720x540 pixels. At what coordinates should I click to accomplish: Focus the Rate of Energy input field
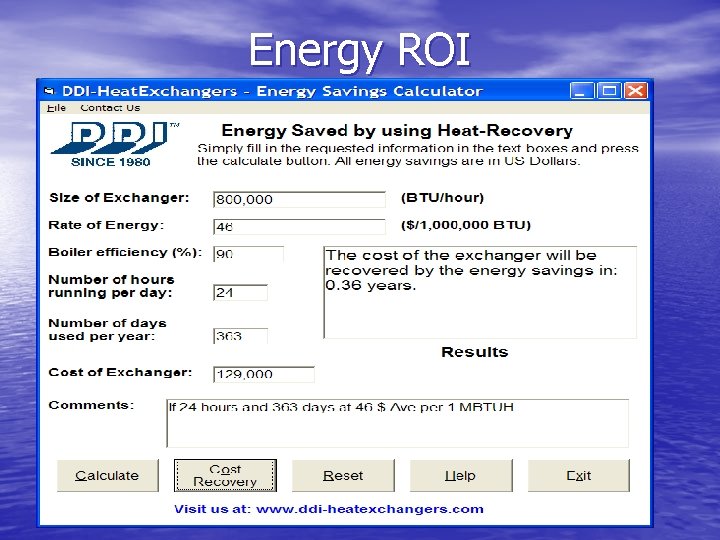click(x=299, y=226)
